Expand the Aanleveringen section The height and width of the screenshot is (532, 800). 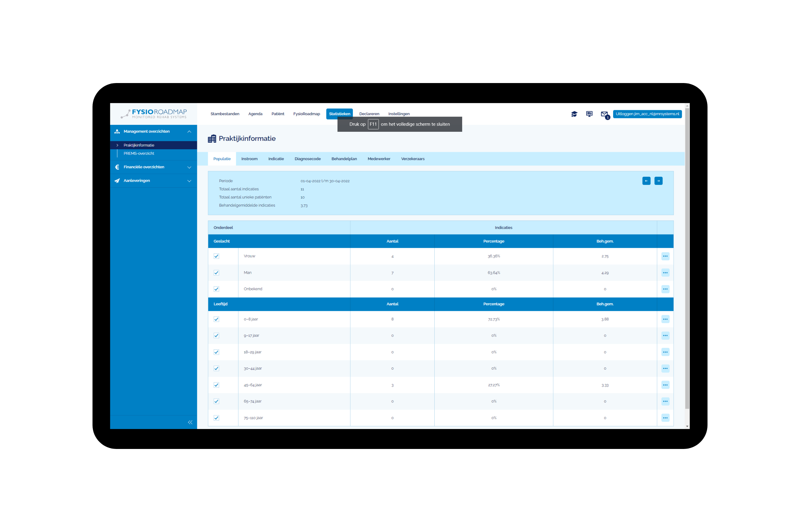pos(189,181)
